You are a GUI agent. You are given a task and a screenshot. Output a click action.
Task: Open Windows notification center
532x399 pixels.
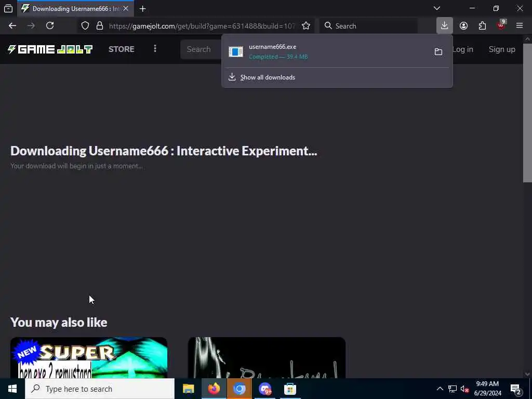click(516, 389)
